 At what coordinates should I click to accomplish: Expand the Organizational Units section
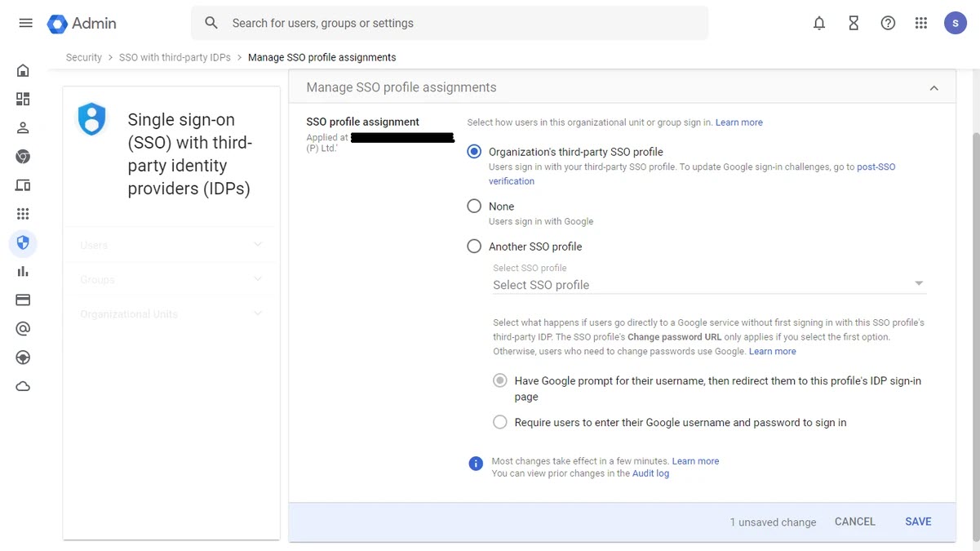tap(171, 314)
